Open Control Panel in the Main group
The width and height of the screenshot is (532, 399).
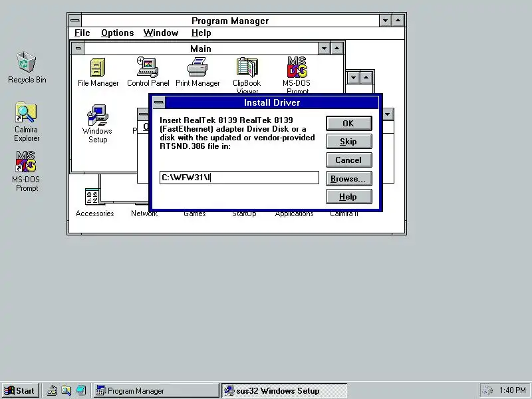pos(148,72)
